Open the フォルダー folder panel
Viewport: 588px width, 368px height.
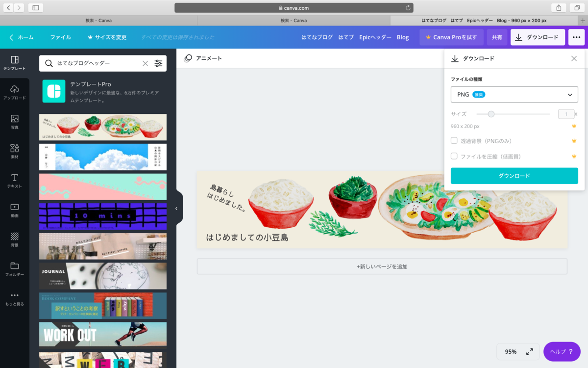click(x=15, y=269)
